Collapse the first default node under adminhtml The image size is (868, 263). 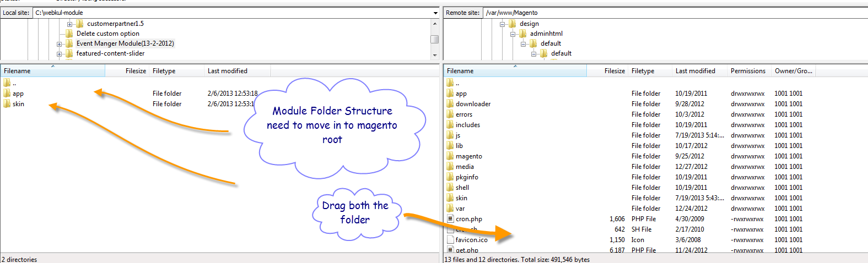tap(523, 44)
